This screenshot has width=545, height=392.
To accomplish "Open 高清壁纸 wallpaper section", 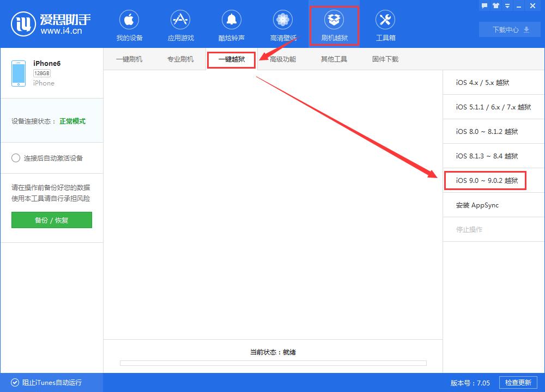I will pos(282,24).
